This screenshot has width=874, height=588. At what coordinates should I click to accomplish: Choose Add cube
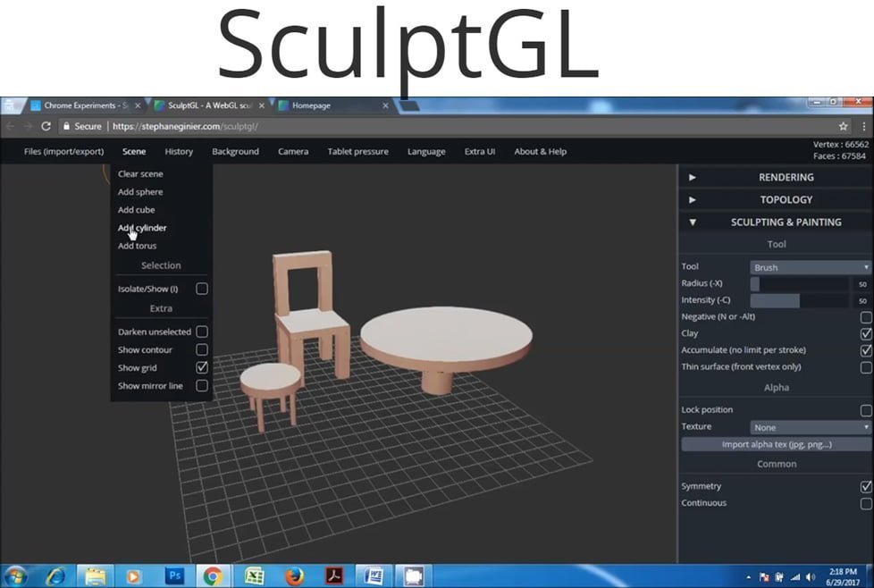(x=137, y=210)
